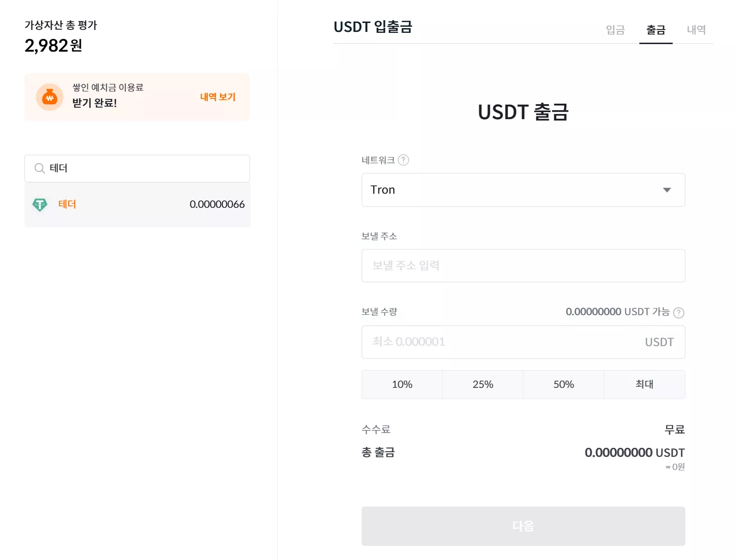Focus the 보낼 주소 입력 address field

tap(523, 265)
